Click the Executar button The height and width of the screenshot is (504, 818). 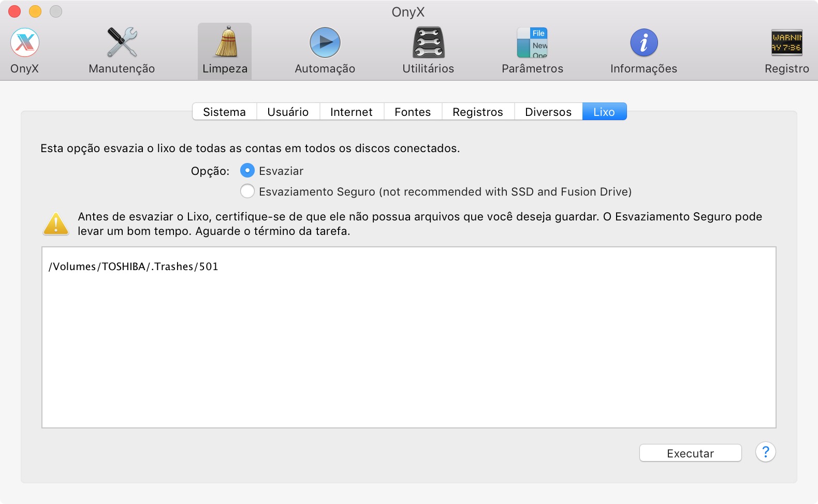click(690, 453)
